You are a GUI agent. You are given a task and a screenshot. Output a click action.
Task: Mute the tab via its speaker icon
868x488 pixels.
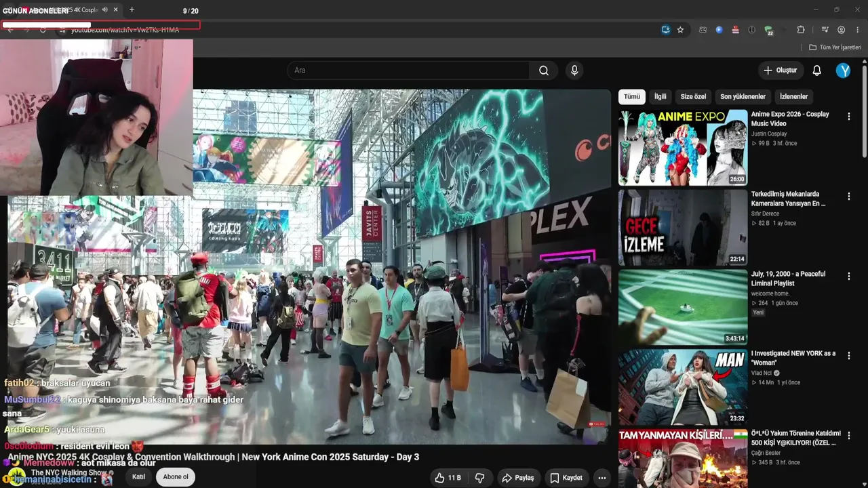[104, 10]
